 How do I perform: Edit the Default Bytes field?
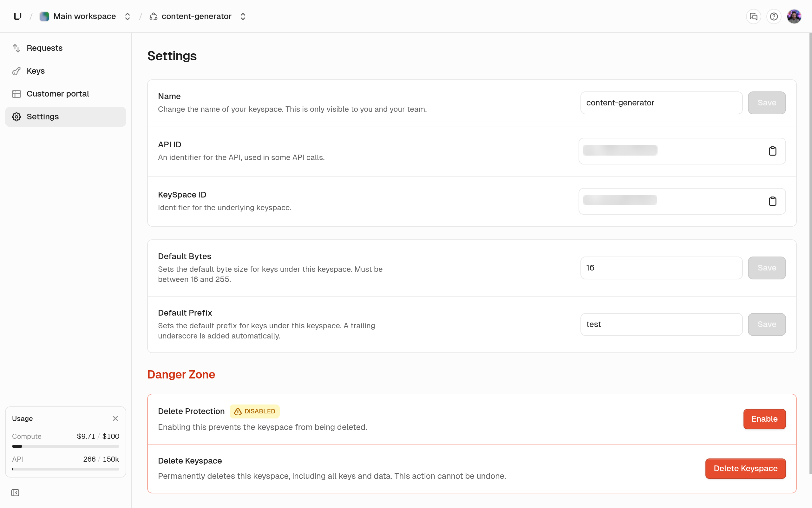tap(661, 268)
